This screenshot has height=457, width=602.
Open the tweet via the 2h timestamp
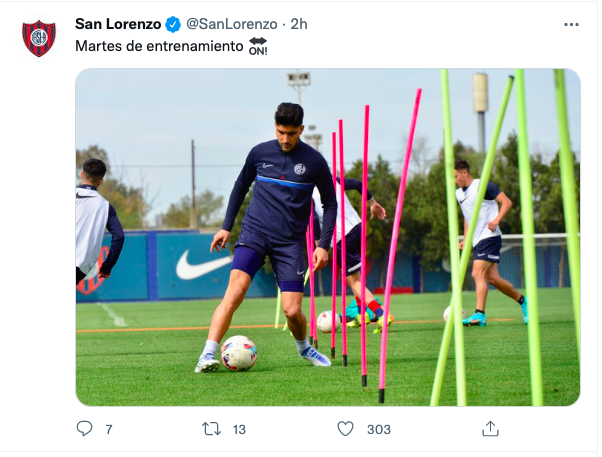[x=299, y=24]
